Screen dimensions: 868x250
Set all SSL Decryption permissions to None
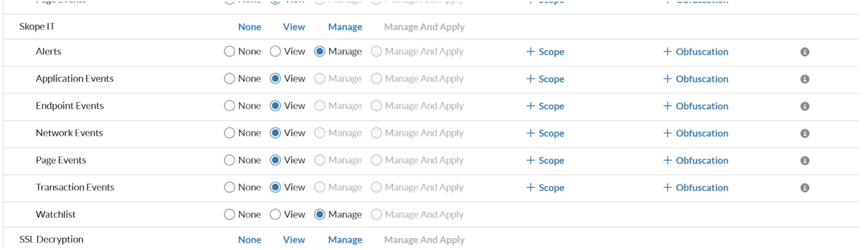(249, 240)
